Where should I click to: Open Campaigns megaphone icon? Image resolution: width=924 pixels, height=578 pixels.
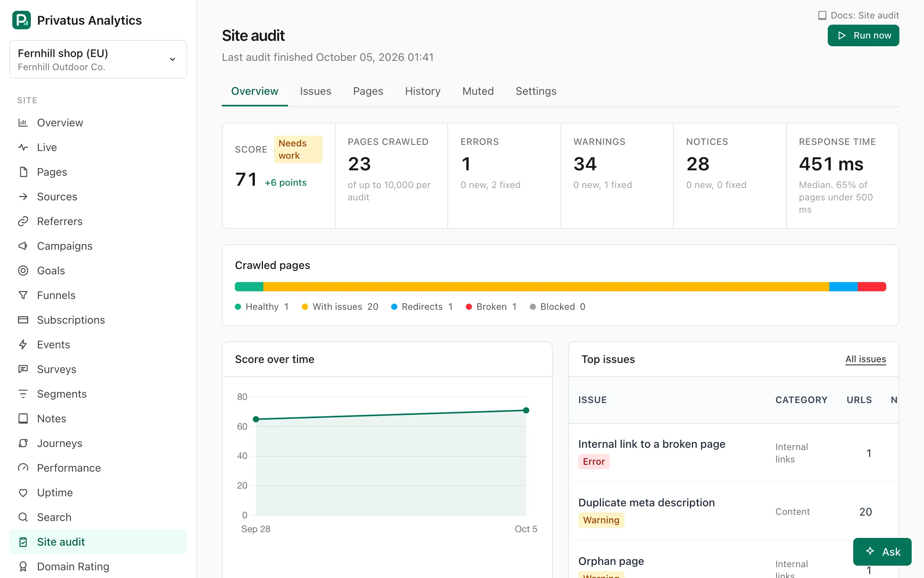point(23,246)
